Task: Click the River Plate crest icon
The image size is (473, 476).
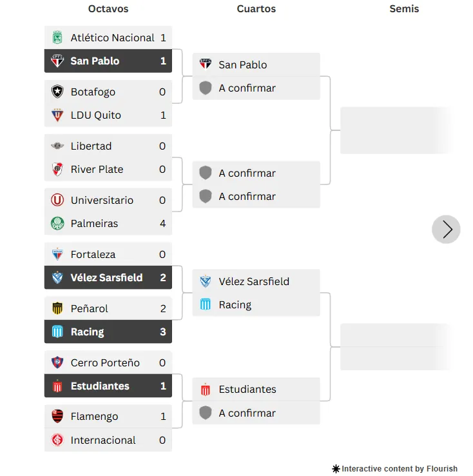Action: pyautogui.click(x=57, y=170)
